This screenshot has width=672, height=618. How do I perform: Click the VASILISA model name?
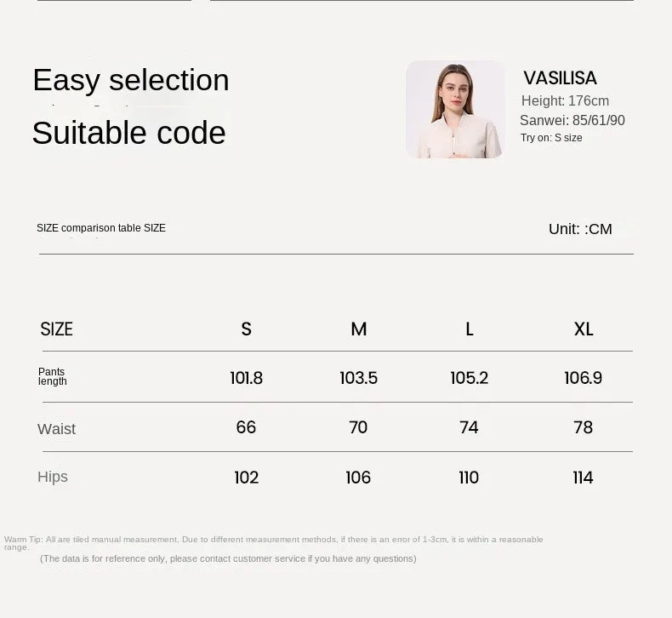(560, 78)
